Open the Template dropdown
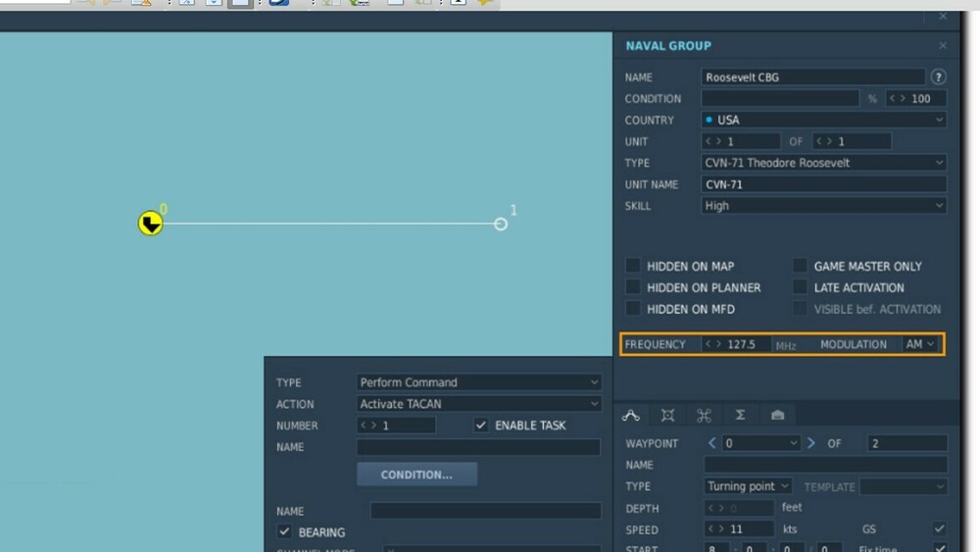This screenshot has height=552, width=980. coord(904,486)
